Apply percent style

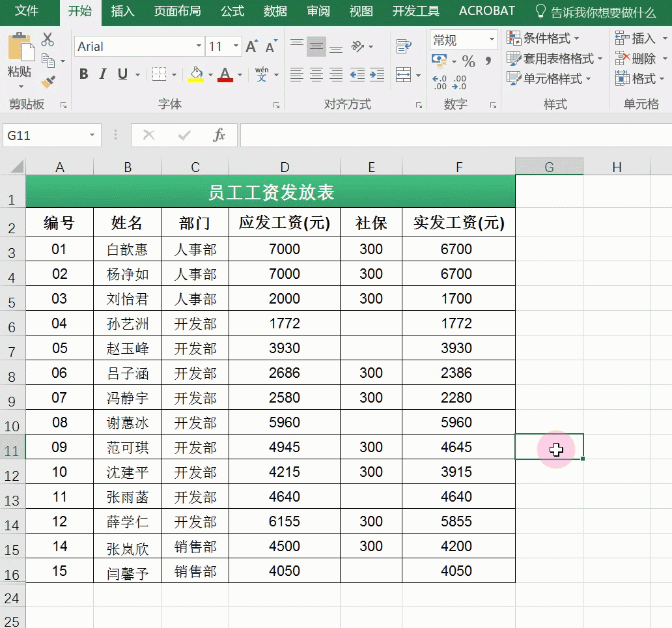[x=468, y=61]
